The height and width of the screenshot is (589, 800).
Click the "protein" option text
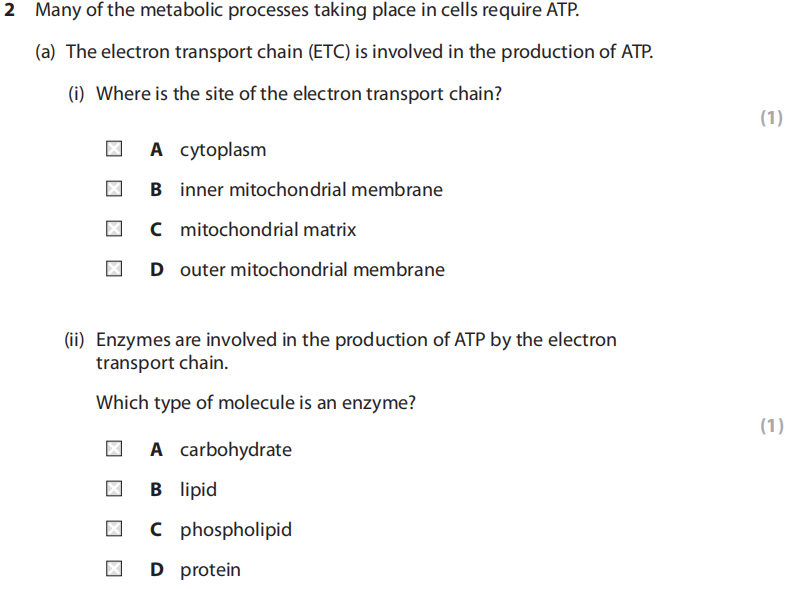(x=210, y=570)
